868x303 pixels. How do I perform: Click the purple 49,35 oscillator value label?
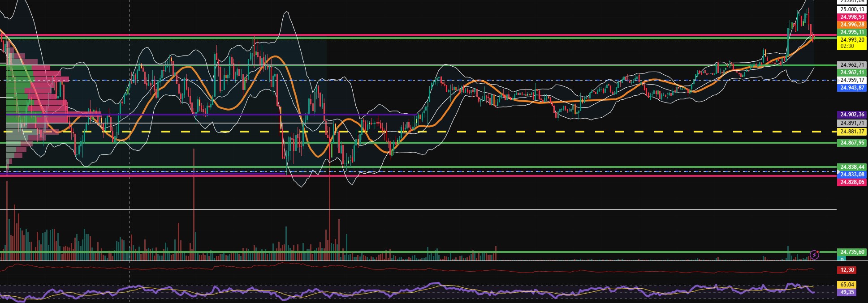[x=846, y=292]
